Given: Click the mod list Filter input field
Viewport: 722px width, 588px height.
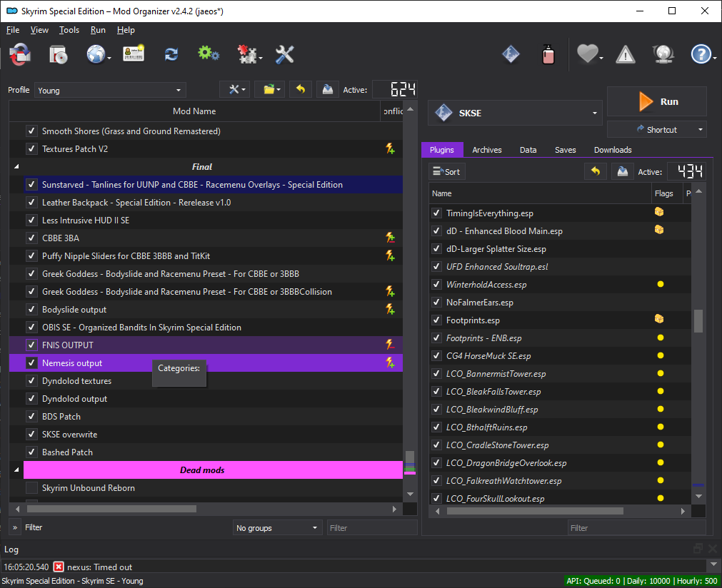Looking at the screenshot, I should coord(372,528).
